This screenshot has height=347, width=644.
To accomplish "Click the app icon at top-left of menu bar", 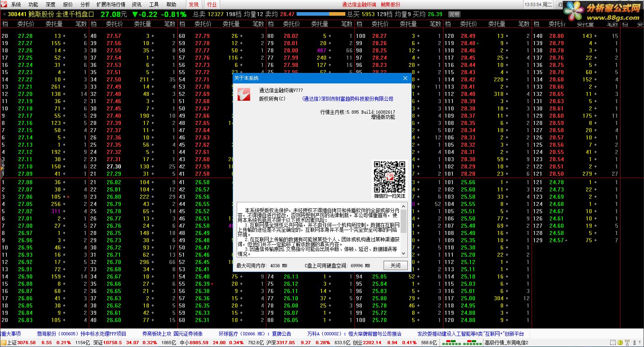I will [x=4, y=4].
